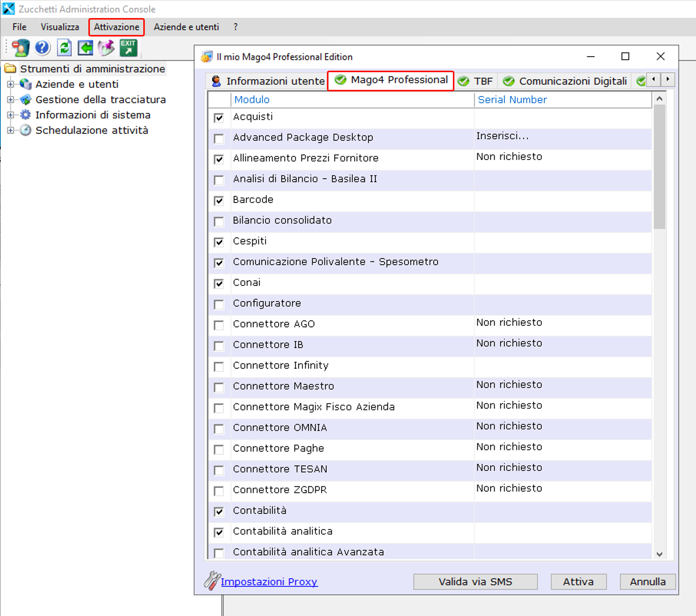Open the Comunicazioni Digitali tab
The width and height of the screenshot is (696, 616).
click(x=565, y=81)
